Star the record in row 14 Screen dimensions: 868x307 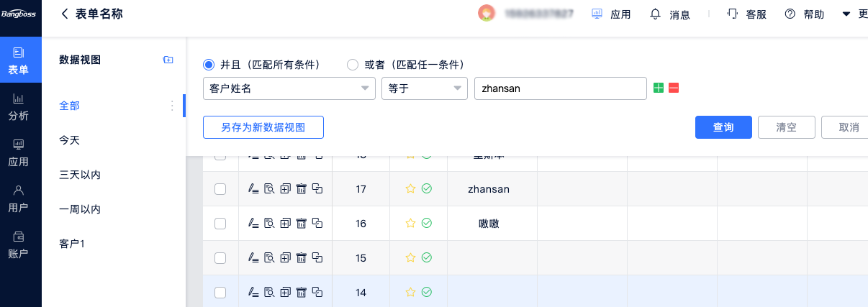(410, 292)
